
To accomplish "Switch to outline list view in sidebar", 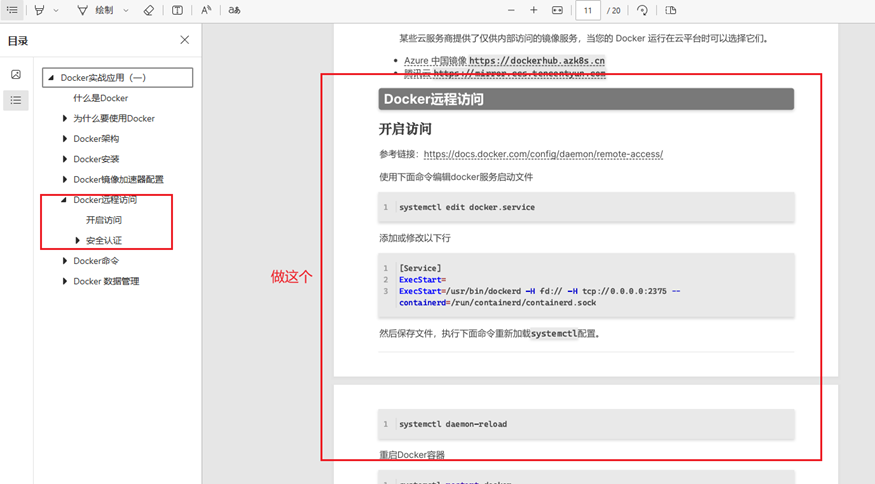I will pyautogui.click(x=16, y=100).
